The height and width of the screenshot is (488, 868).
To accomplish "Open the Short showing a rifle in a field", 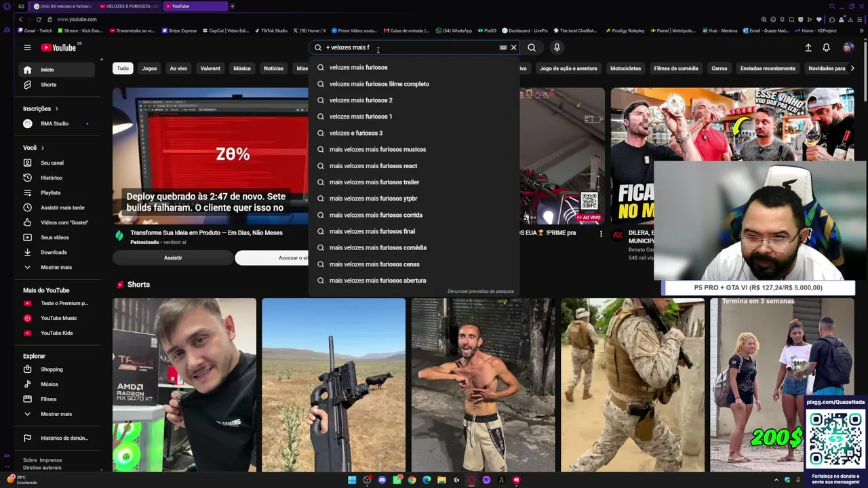I will 334,385.
